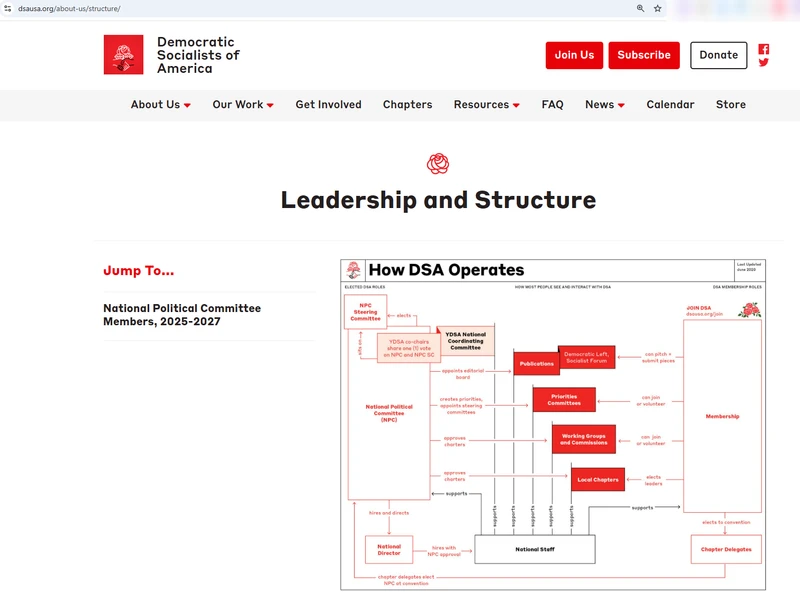Click the outlined Donate button
Screen dimensions: 800x594
point(718,55)
